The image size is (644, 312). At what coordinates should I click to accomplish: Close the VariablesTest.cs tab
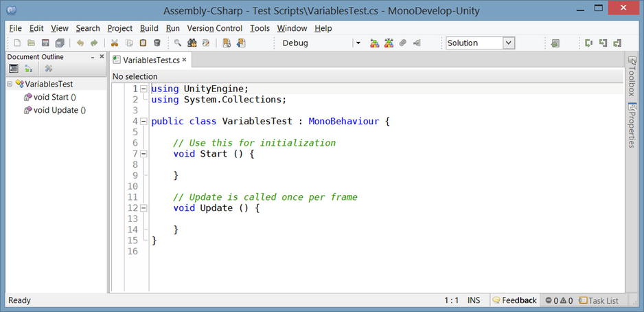coord(185,60)
